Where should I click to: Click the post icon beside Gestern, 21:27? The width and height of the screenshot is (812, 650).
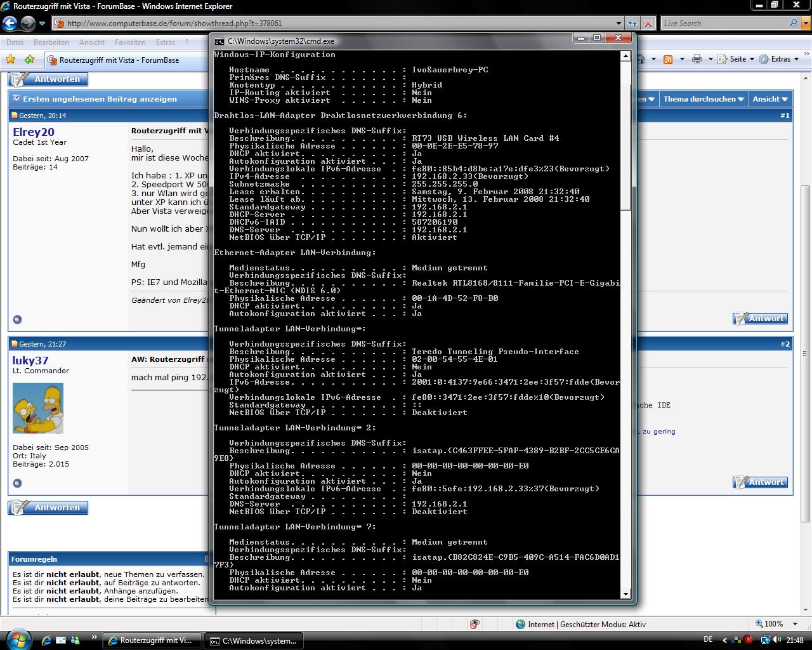(x=15, y=344)
